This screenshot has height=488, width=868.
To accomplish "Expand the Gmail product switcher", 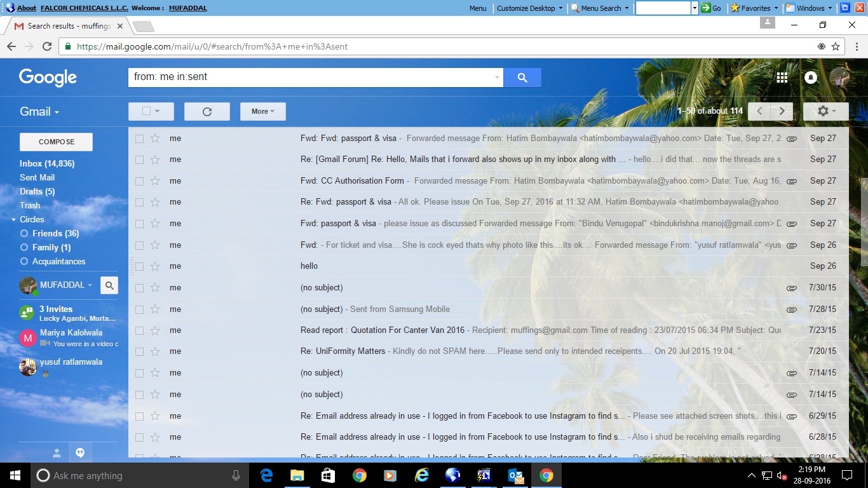I will coord(39,112).
